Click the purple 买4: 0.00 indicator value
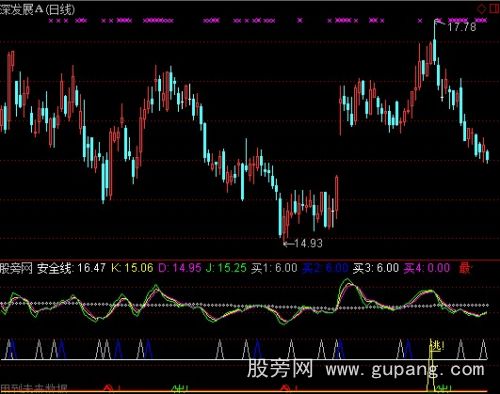Viewport: 500px width, 394px height. 427,268
